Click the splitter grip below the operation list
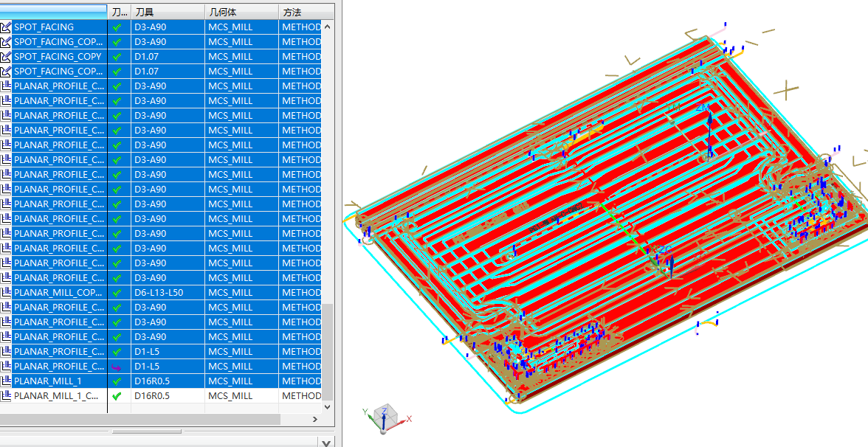 pos(147,432)
